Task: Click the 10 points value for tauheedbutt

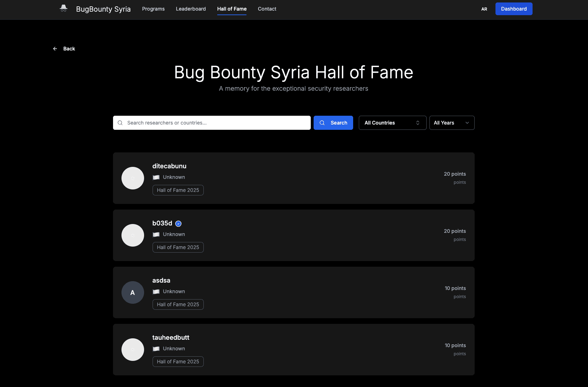Action: (455, 345)
